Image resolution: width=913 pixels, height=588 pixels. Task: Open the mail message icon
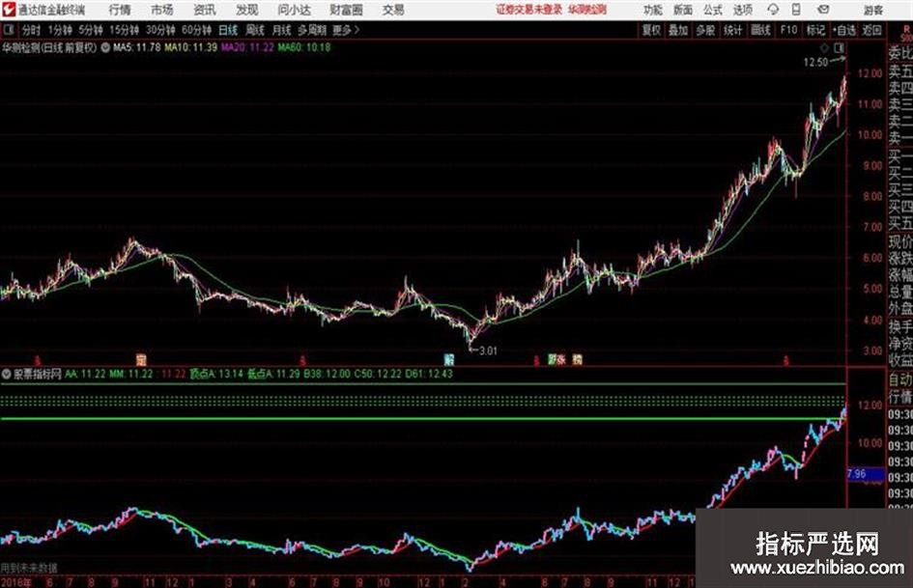coord(823,10)
